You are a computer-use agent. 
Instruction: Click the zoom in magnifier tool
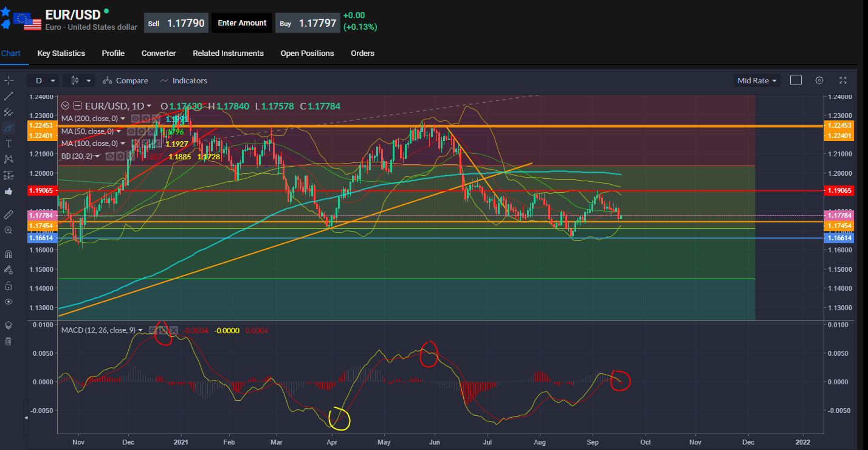pyautogui.click(x=9, y=230)
